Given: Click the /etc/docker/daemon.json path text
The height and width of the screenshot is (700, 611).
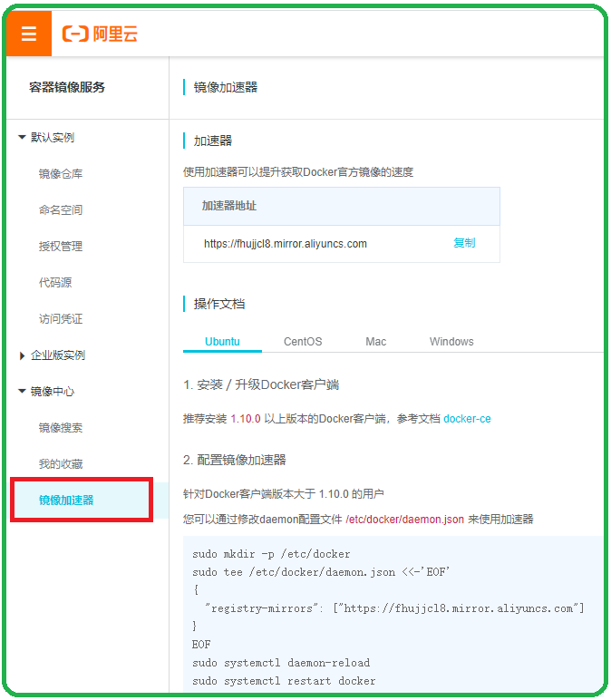Looking at the screenshot, I should pyautogui.click(x=405, y=520).
